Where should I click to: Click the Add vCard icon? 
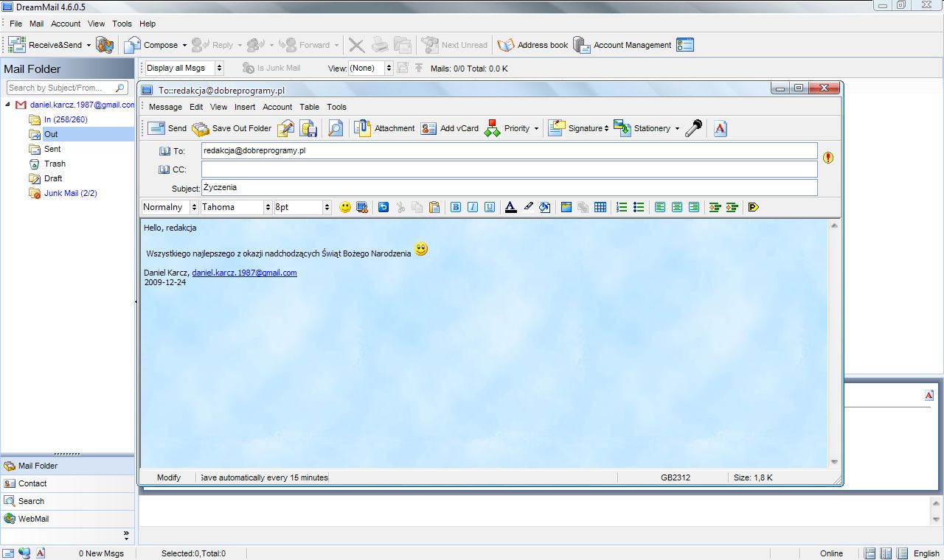click(x=428, y=128)
